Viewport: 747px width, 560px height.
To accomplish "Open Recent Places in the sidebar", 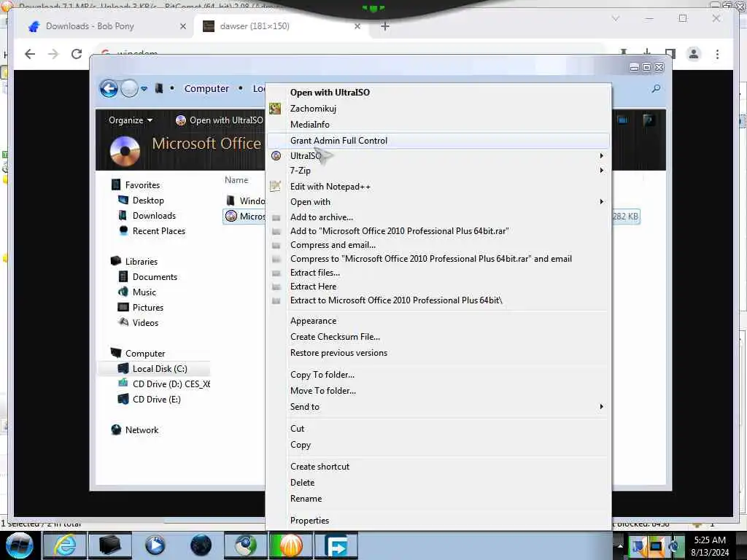I will pos(158,231).
